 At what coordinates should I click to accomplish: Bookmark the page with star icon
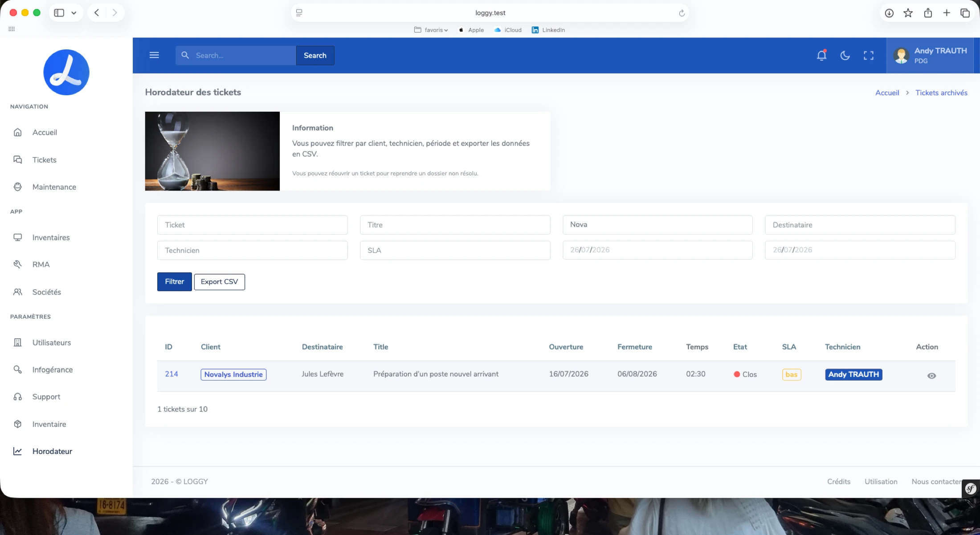pos(908,13)
